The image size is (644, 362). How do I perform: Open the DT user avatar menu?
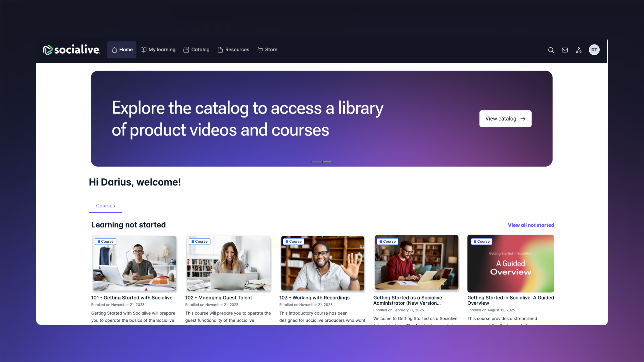[594, 50]
